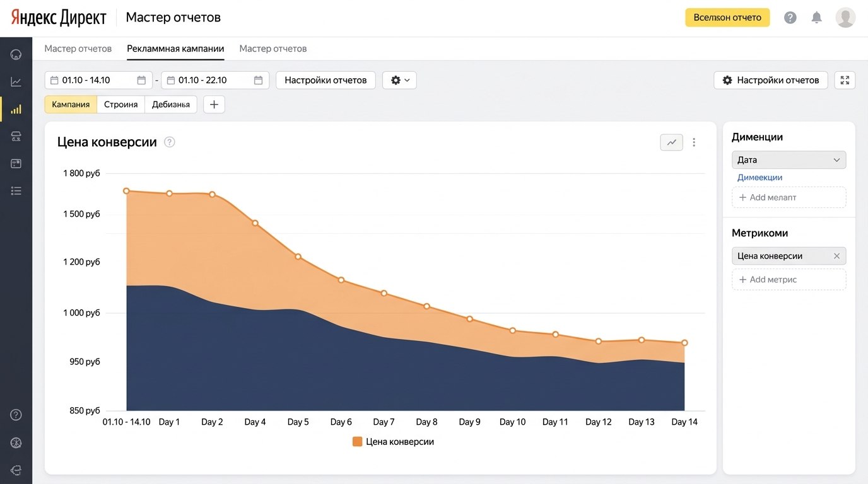Click the notifications bell icon
This screenshot has width=868, height=484.
(x=816, y=18)
